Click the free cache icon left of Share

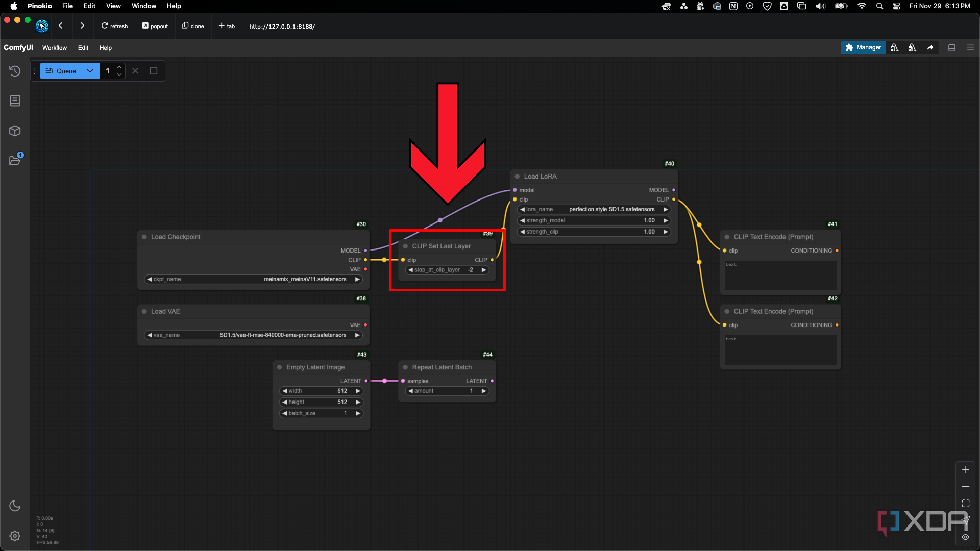click(912, 47)
